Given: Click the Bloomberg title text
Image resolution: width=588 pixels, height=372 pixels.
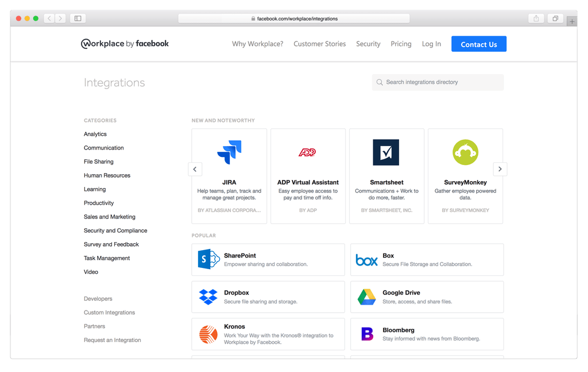Looking at the screenshot, I should click(x=399, y=330).
